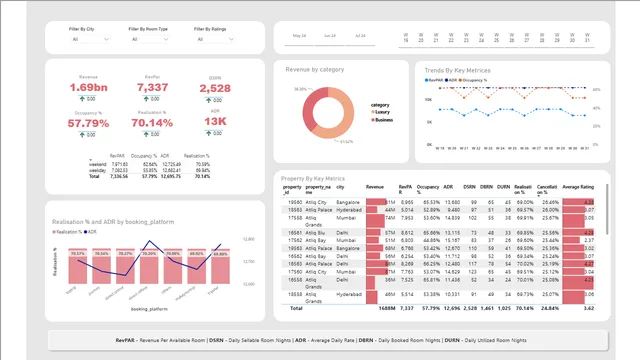Open the Filter By City dropdown
This screenshot has height=360, width=640.
click(x=90, y=39)
